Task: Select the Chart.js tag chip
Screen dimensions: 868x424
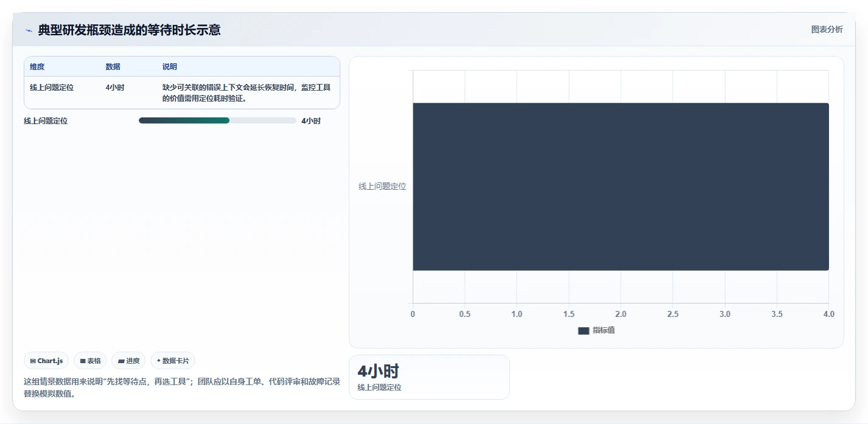Action: 46,361
